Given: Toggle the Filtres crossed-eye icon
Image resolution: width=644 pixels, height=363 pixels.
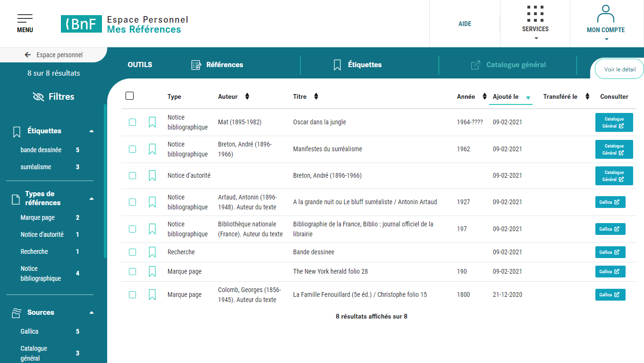Looking at the screenshot, I should coord(38,97).
